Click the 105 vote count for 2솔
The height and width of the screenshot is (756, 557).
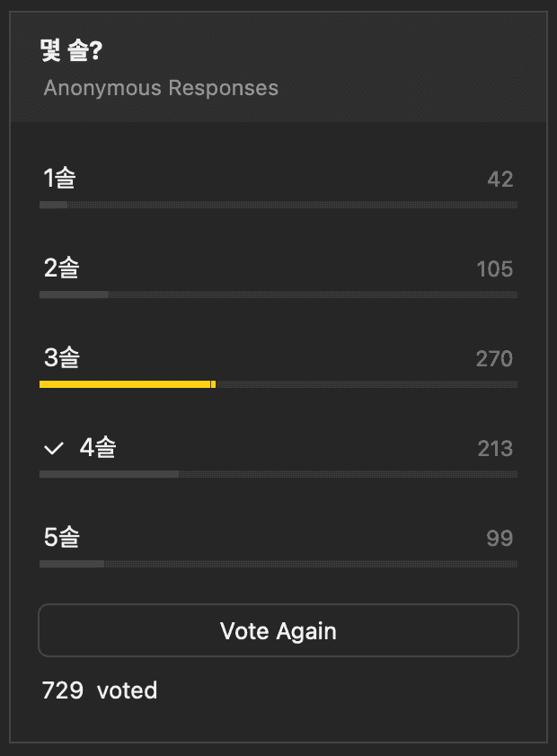pos(494,269)
